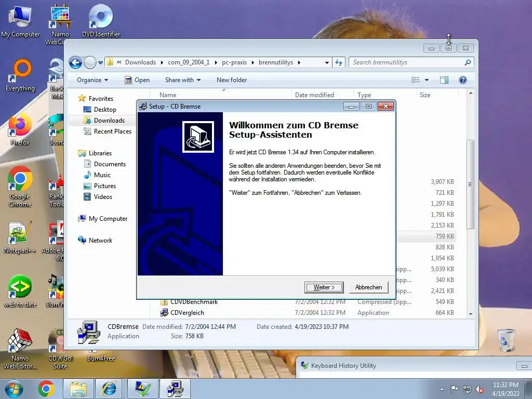This screenshot has height=399, width=532.
Task: Sort by the Name column header
Action: [x=220, y=95]
